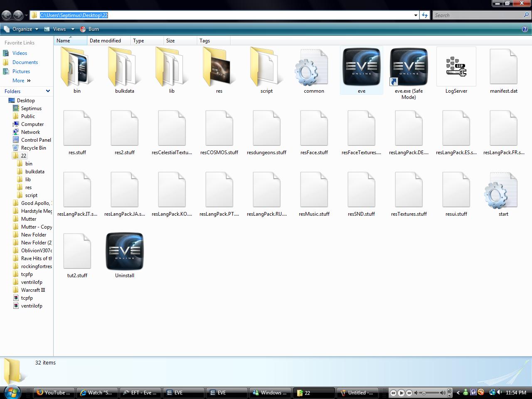This screenshot has width=532, height=399.
Task: Click the volume speaker tray icon
Action: pyautogui.click(x=499, y=392)
